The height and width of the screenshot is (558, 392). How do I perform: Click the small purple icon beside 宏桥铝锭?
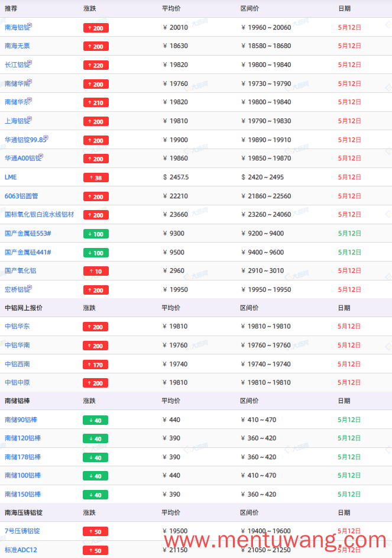30,287
